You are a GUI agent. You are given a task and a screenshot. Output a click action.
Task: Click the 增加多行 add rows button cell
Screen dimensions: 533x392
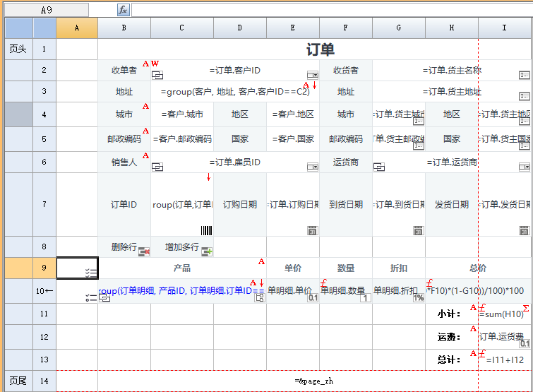tap(182, 247)
